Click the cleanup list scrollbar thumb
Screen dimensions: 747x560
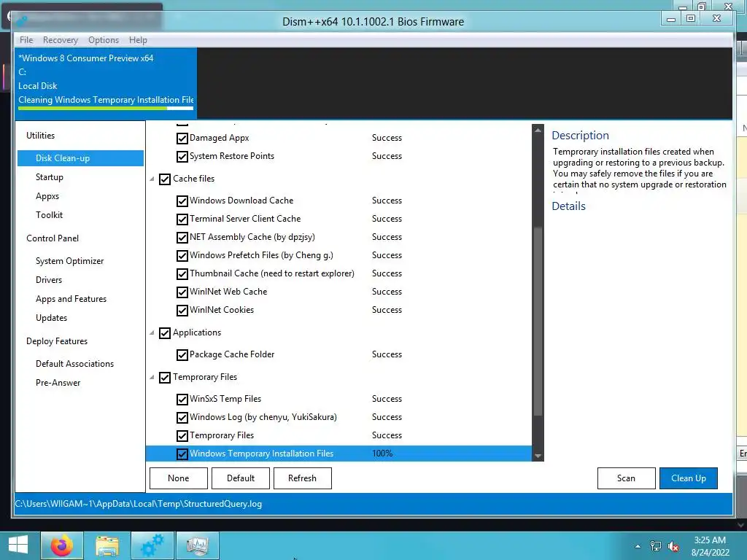pyautogui.click(x=538, y=322)
